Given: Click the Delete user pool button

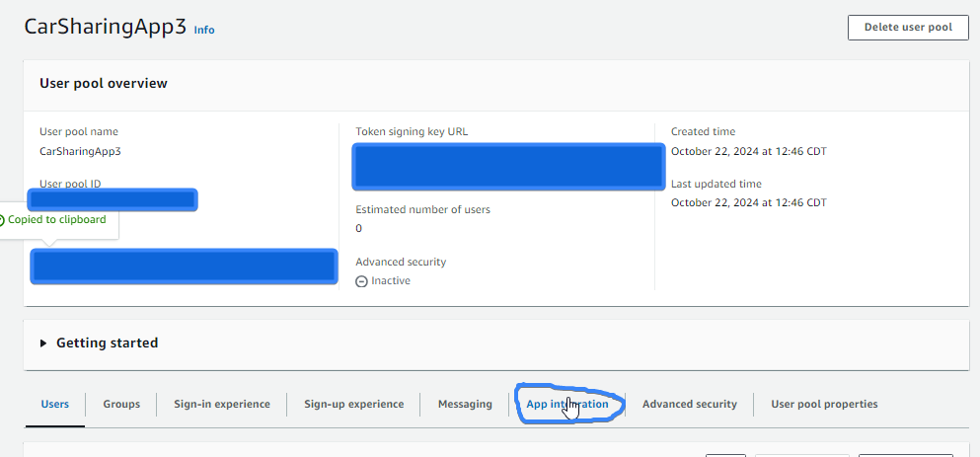Looking at the screenshot, I should click(908, 28).
